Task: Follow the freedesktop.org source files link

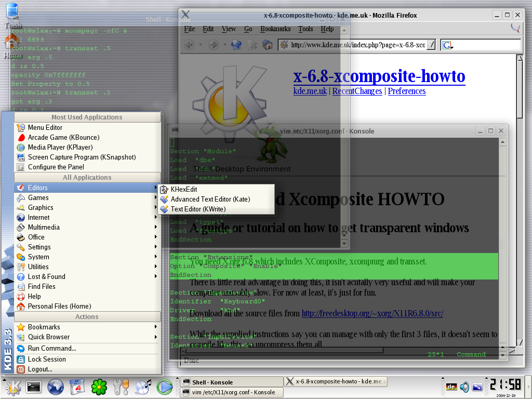Action: pos(372,313)
